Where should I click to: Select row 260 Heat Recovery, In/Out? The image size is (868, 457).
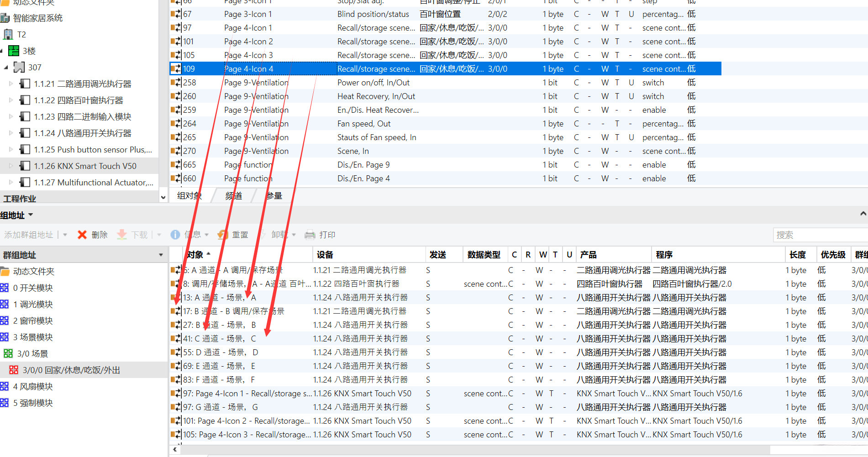[445, 96]
